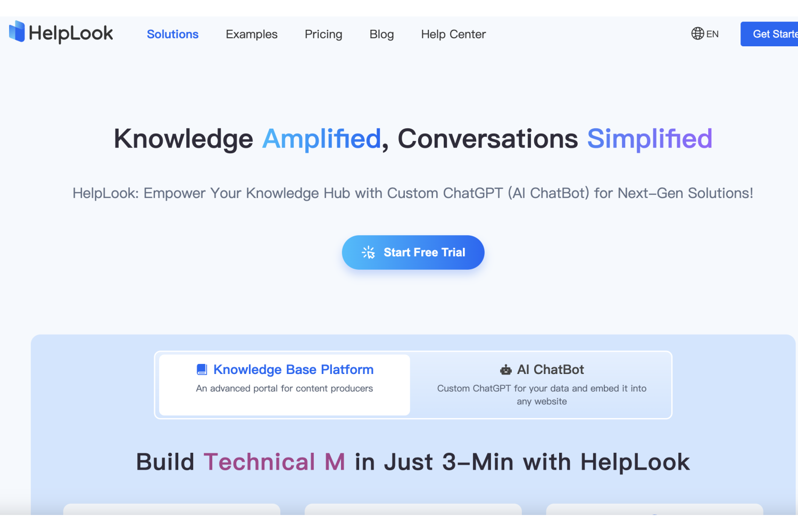798x532 pixels.
Task: Click the HelpLook logo icon
Action: [17, 31]
